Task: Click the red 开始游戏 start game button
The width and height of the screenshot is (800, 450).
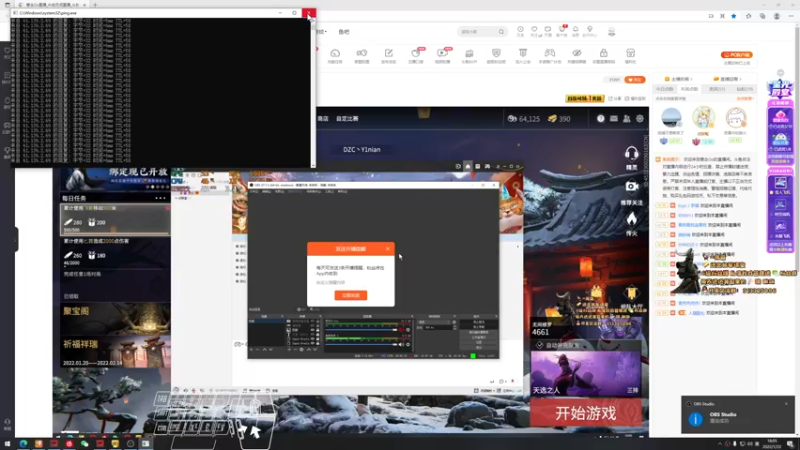Action: (x=586, y=413)
